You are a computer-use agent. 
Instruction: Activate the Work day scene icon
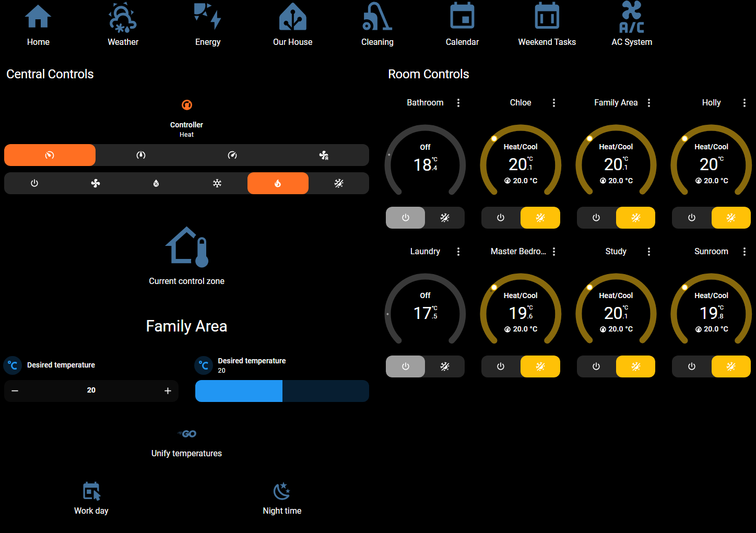click(91, 491)
